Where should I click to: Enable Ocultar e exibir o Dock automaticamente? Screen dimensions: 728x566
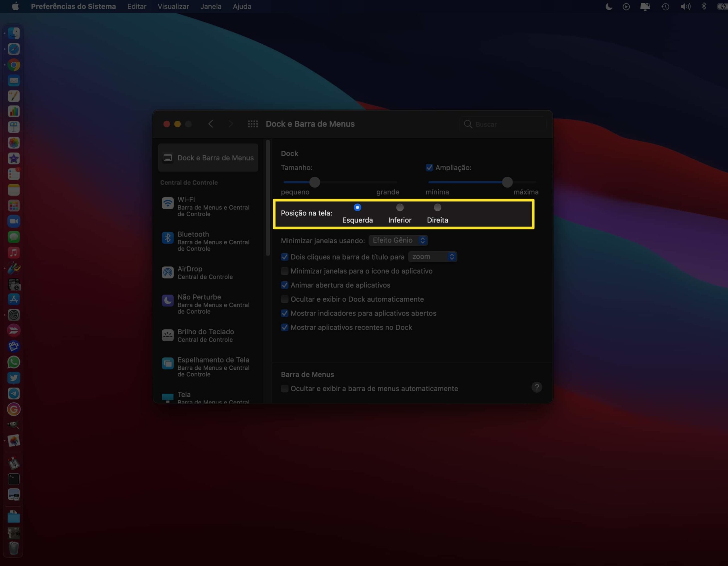[285, 299]
